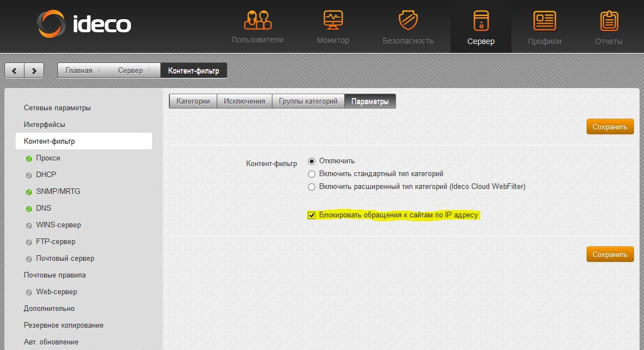Click the Сервер breadcrumb
Screen dimensions: 644x350
(x=130, y=71)
